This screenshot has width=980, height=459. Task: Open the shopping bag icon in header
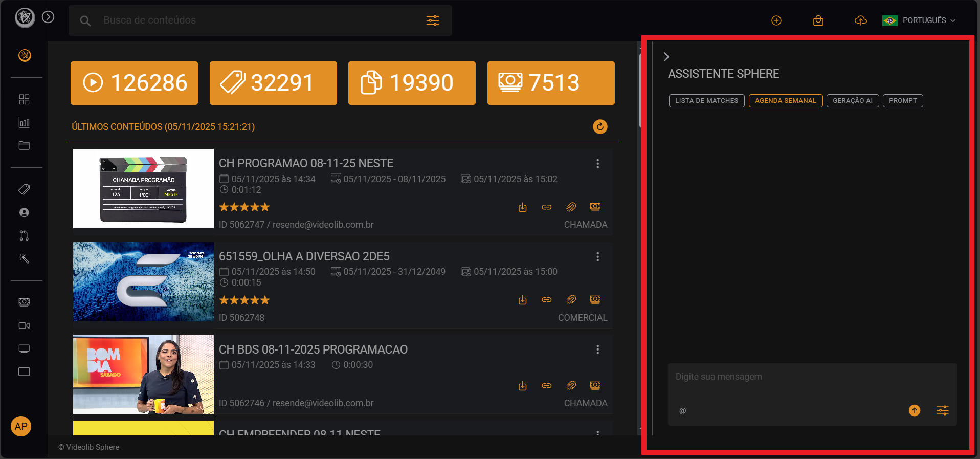[818, 20]
